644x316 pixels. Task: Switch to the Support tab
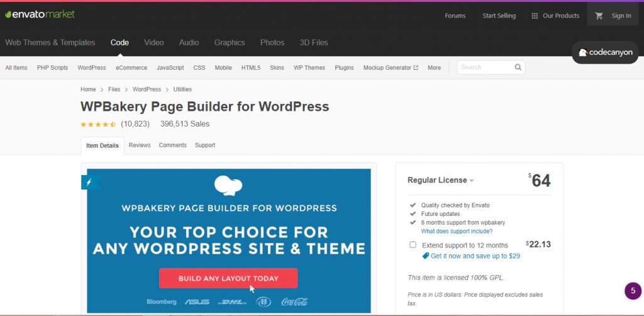tap(205, 145)
